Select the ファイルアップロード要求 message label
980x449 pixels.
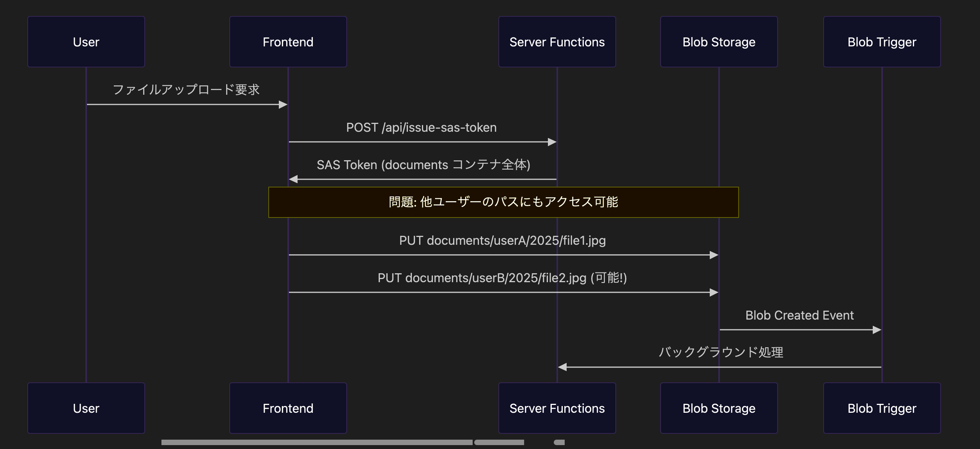186,90
